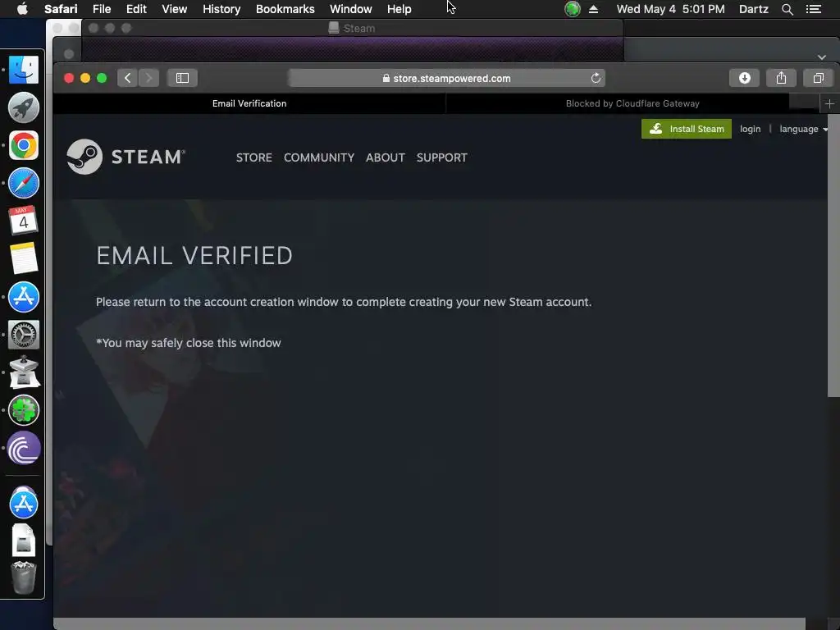This screenshot has height=630, width=840.
Task: Click the page vertical scrollbar
Action: [833, 257]
